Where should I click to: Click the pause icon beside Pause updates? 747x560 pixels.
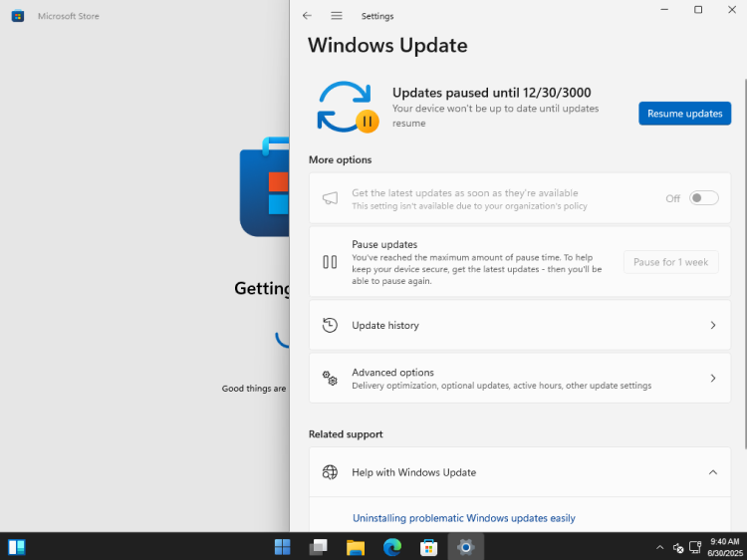(330, 262)
